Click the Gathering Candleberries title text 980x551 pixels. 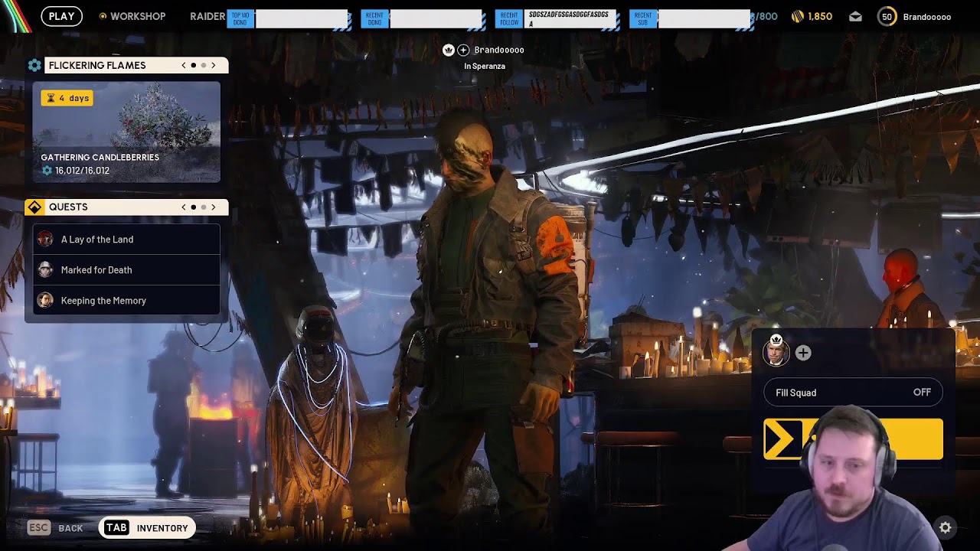[x=100, y=158]
